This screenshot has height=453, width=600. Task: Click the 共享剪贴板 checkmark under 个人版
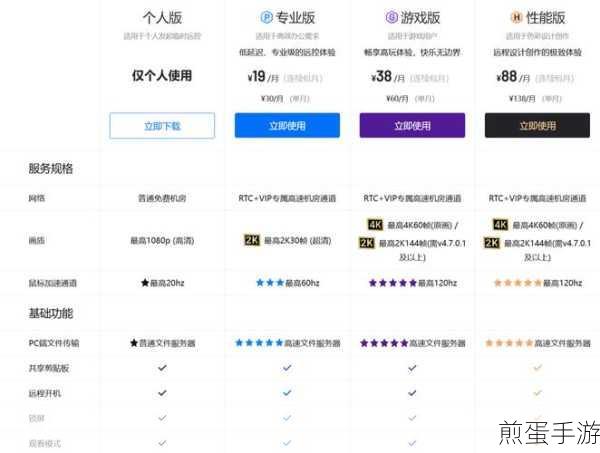(162, 368)
